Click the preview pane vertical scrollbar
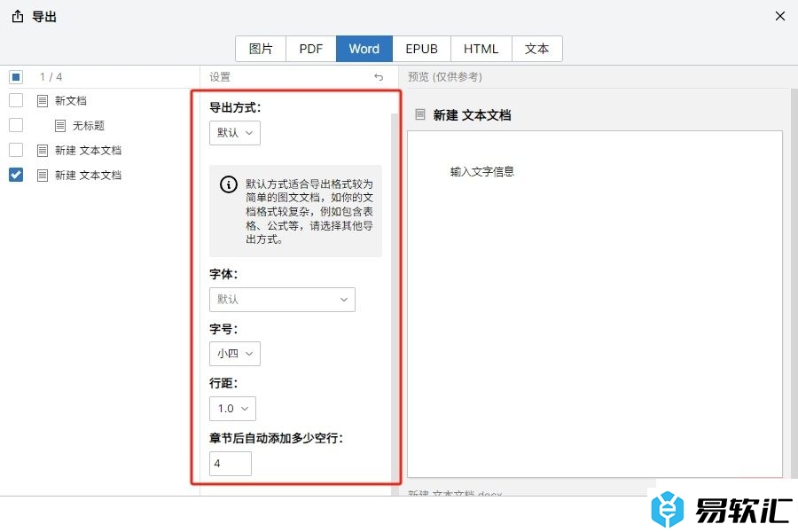This screenshot has width=798, height=532. [794, 283]
